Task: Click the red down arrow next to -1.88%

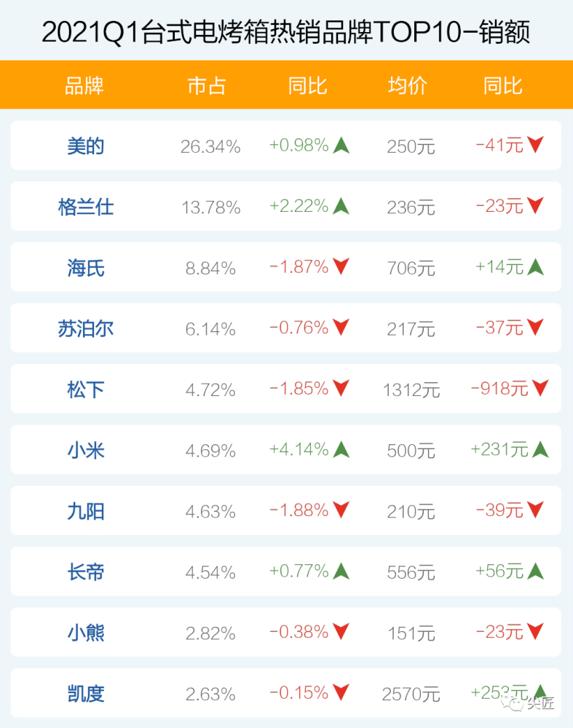Action: point(341,510)
